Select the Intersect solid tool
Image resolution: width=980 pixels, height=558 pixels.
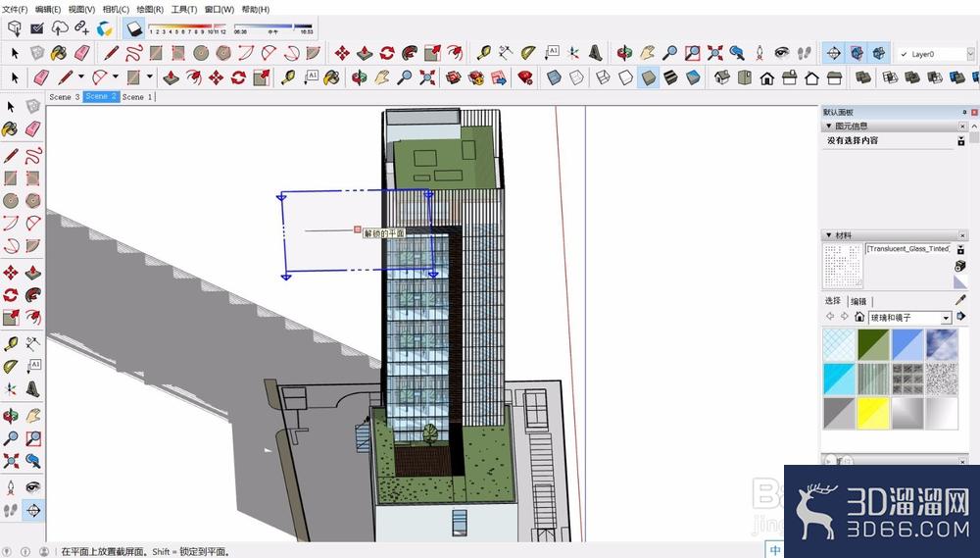pos(890,77)
